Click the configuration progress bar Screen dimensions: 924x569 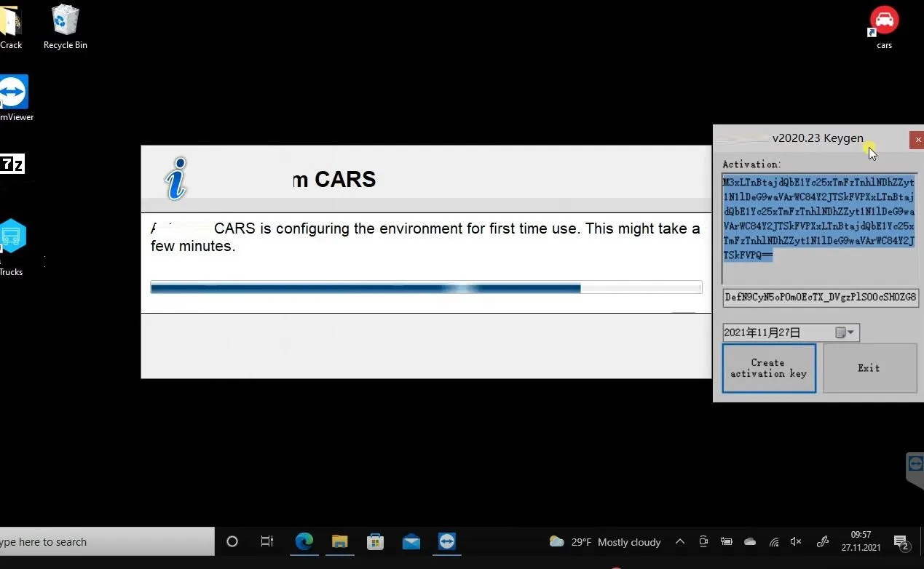tap(426, 288)
